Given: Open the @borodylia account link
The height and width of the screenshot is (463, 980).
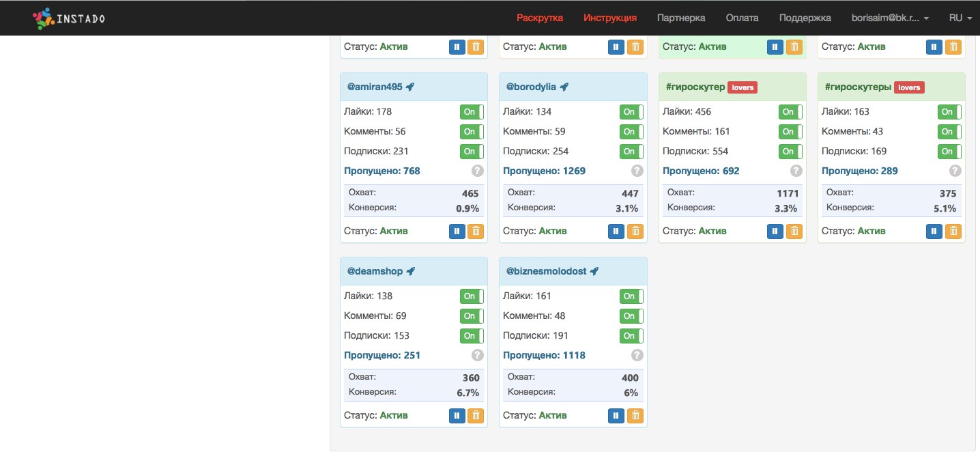Looking at the screenshot, I should [x=531, y=87].
